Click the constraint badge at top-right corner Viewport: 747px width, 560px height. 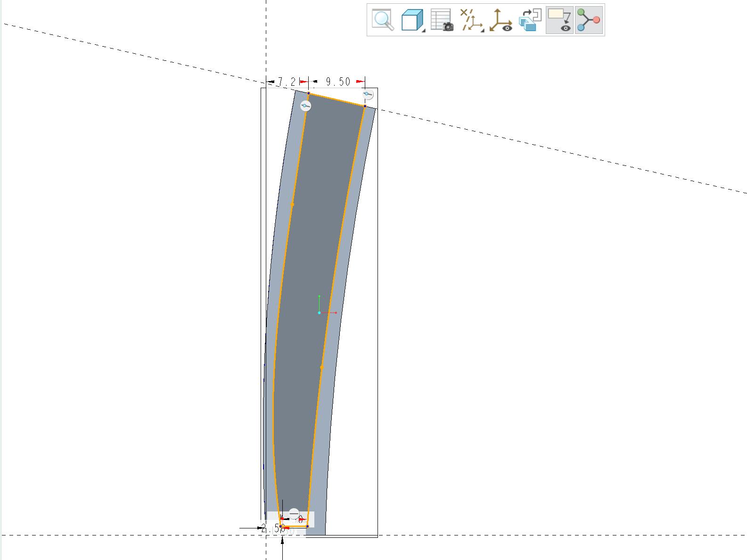click(368, 94)
